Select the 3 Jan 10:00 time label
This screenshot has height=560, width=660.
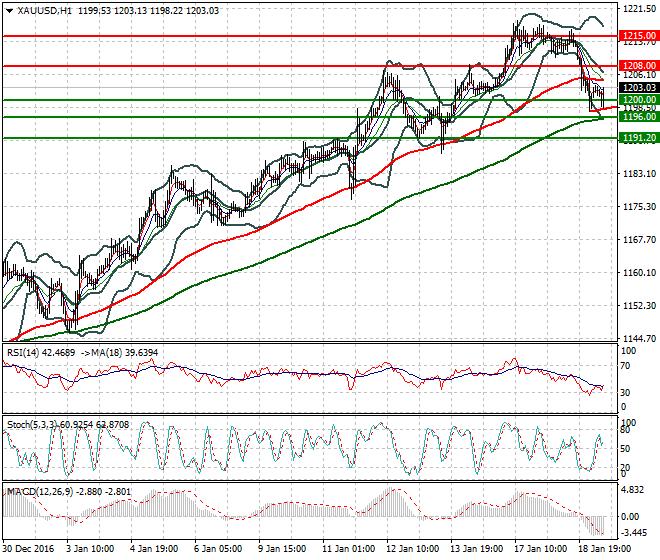tap(90, 549)
